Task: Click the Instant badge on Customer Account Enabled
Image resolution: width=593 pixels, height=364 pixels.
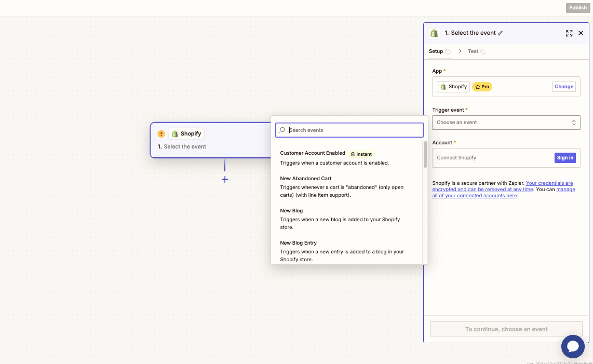Action: pyautogui.click(x=361, y=154)
